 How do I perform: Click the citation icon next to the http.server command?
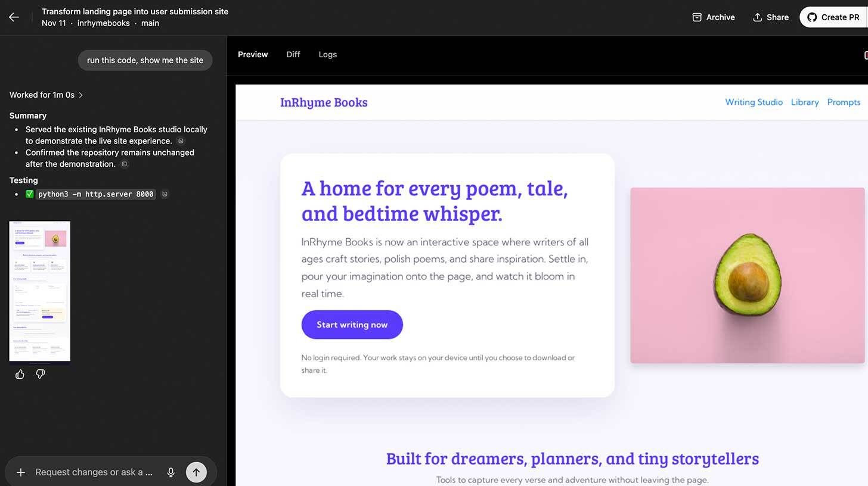[165, 194]
